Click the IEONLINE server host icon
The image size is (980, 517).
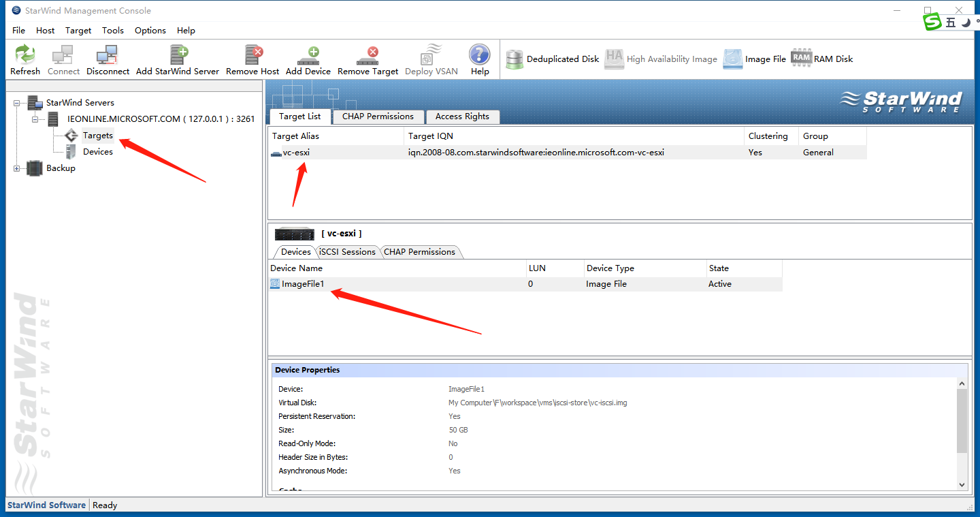(x=53, y=119)
